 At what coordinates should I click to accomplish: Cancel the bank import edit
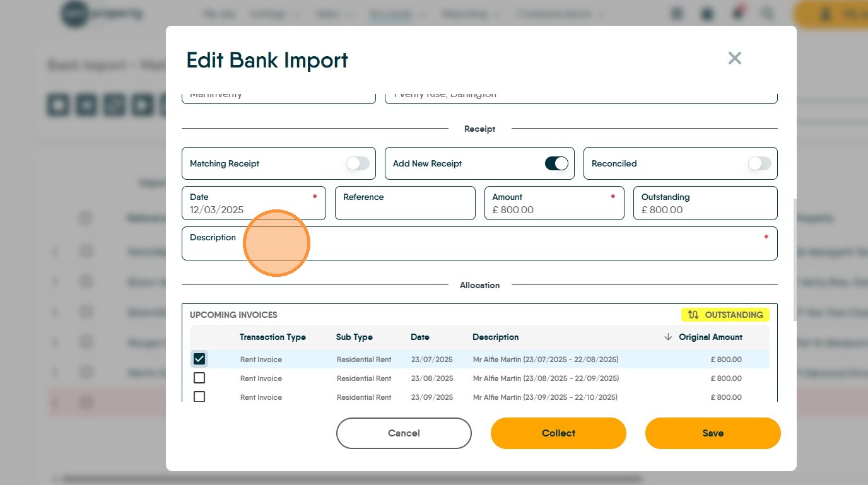[x=404, y=433]
